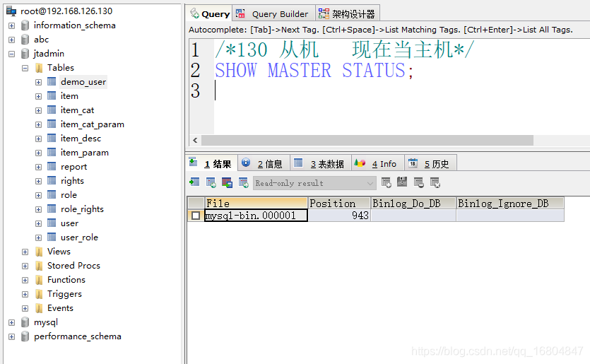590x364 pixels.
Task: Click the mysql database icon
Action: point(25,322)
